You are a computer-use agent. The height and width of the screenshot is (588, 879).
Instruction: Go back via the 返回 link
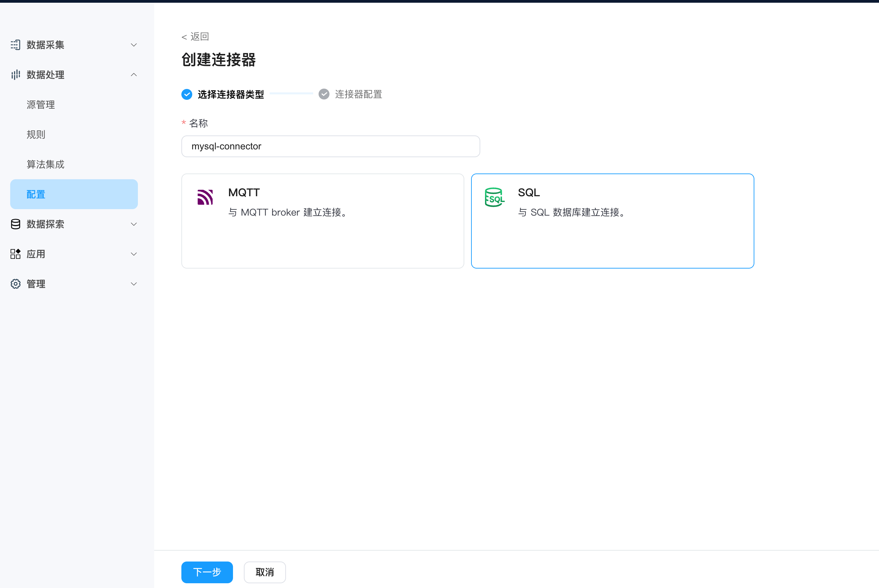pos(195,36)
